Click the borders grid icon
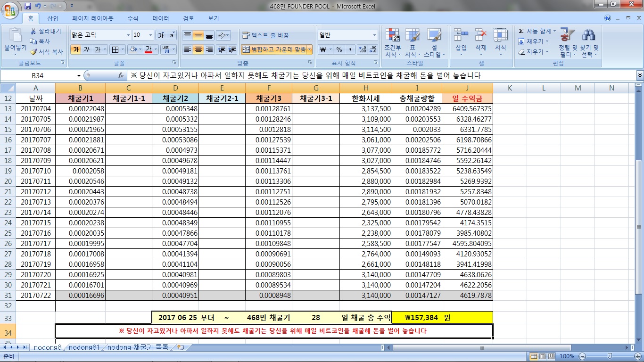 tap(115, 49)
